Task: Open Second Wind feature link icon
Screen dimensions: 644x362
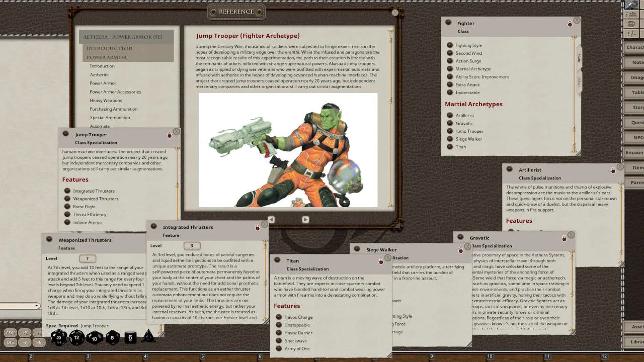Action: point(450,53)
